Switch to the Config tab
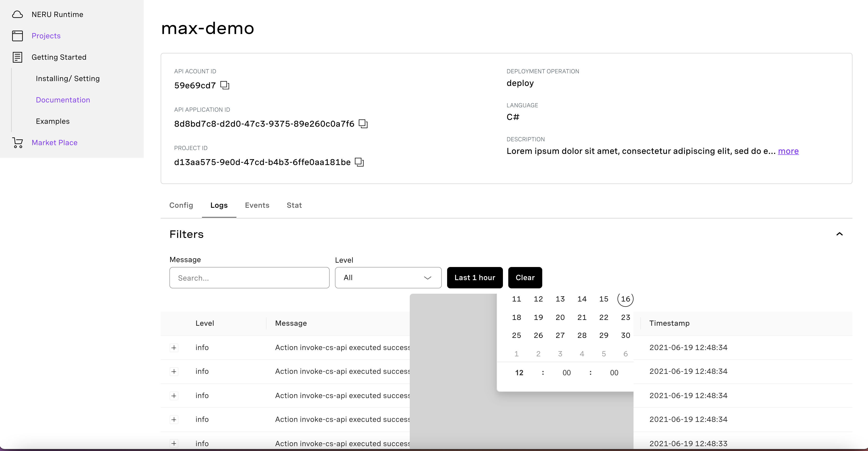 181,205
